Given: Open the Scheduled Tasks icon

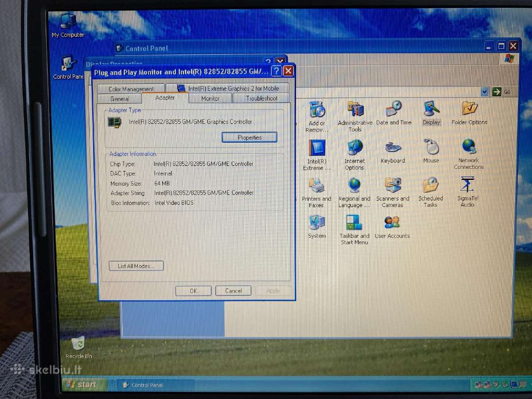Looking at the screenshot, I should pos(430,192).
